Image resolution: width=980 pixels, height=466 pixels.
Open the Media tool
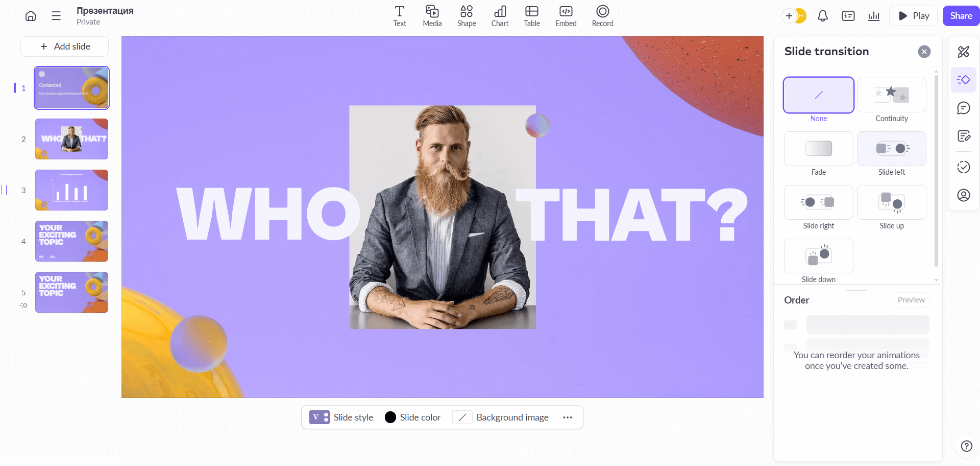(432, 16)
